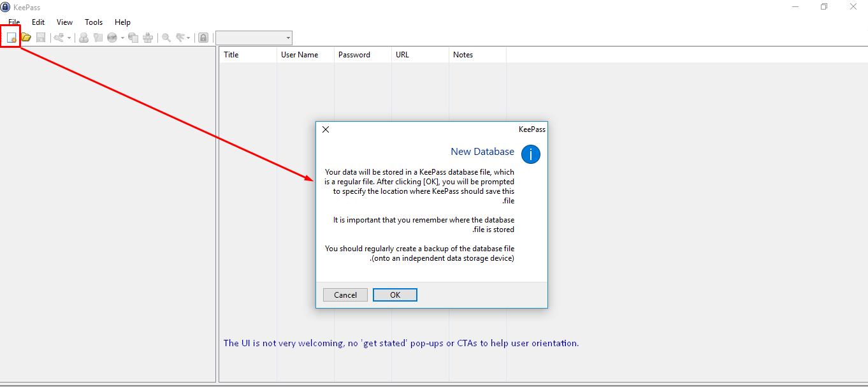868x387 pixels.
Task: Click the "New Database" dialog heading
Action: (x=482, y=152)
